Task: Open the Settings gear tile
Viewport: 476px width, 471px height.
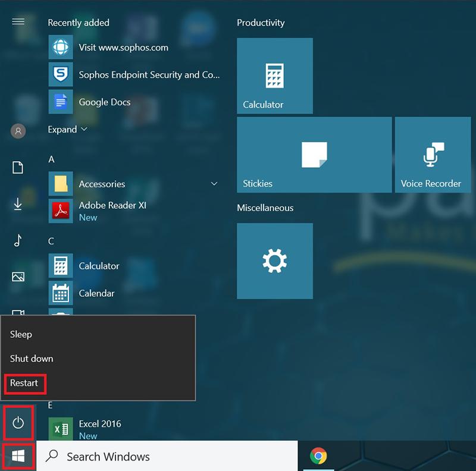Action: coord(274,260)
